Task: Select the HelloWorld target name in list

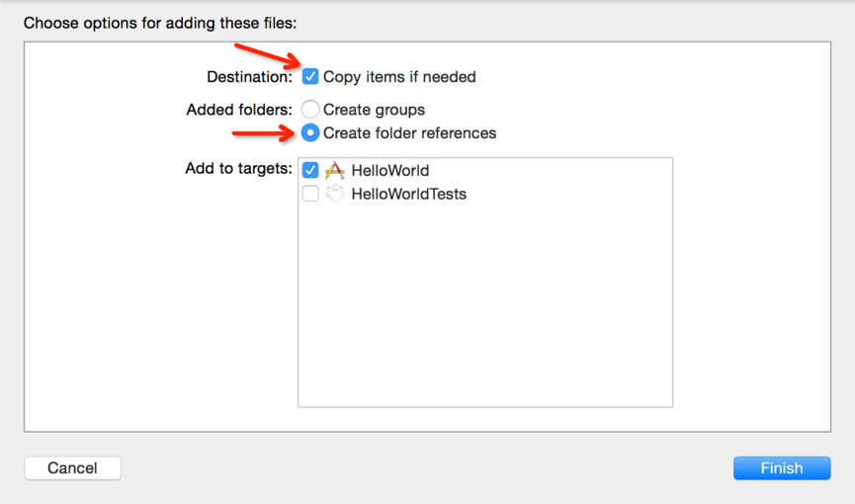Action: click(x=389, y=171)
